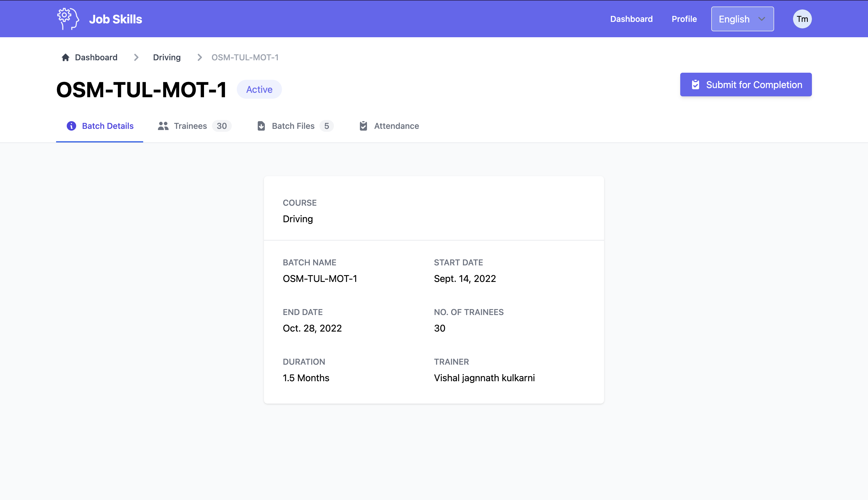Open the Tm user avatar menu

(802, 19)
